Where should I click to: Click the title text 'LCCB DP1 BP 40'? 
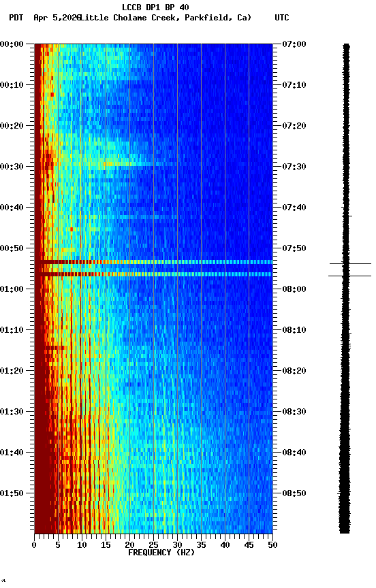point(155,7)
